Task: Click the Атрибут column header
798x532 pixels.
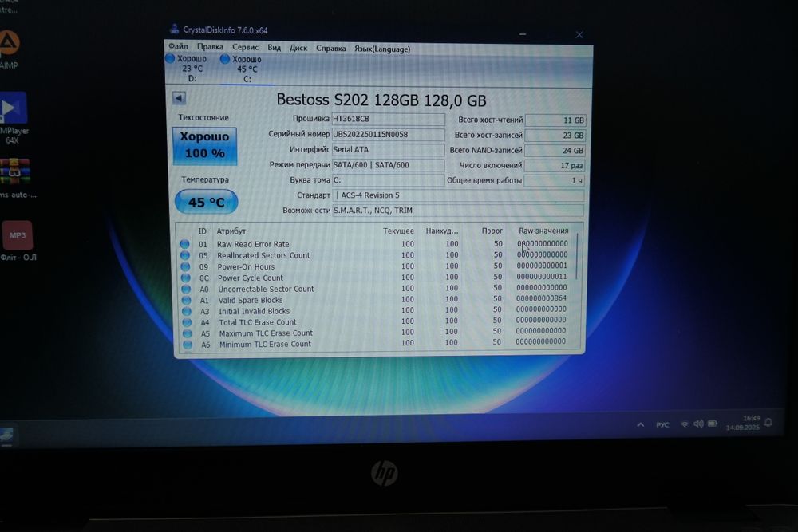Action: tap(231, 231)
